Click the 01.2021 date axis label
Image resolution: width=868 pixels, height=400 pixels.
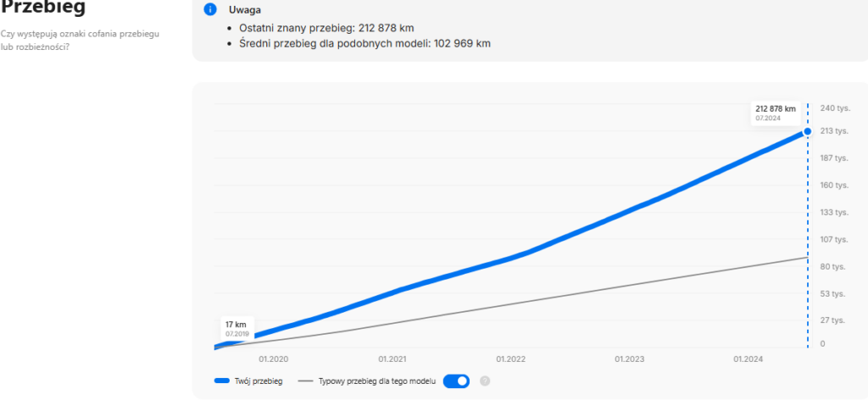393,359
